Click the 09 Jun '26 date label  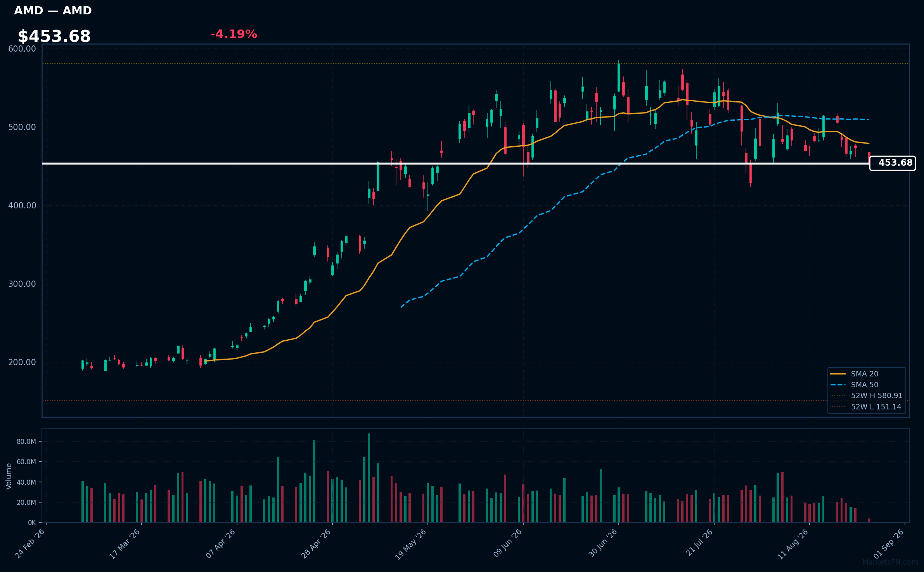(507, 544)
